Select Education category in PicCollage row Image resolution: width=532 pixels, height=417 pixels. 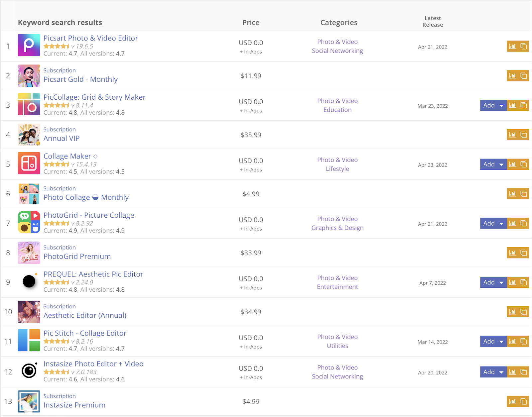337,110
